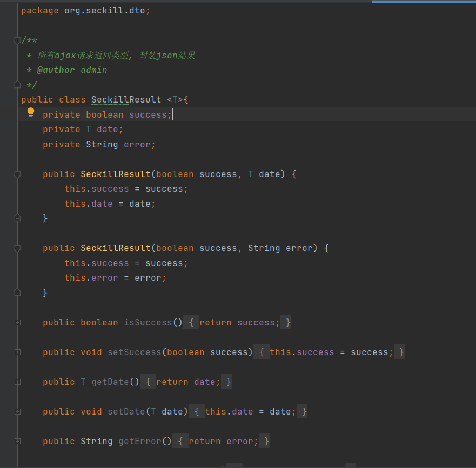Click the 'this.date = date;' statement
The image size is (476, 468).
click(x=110, y=204)
